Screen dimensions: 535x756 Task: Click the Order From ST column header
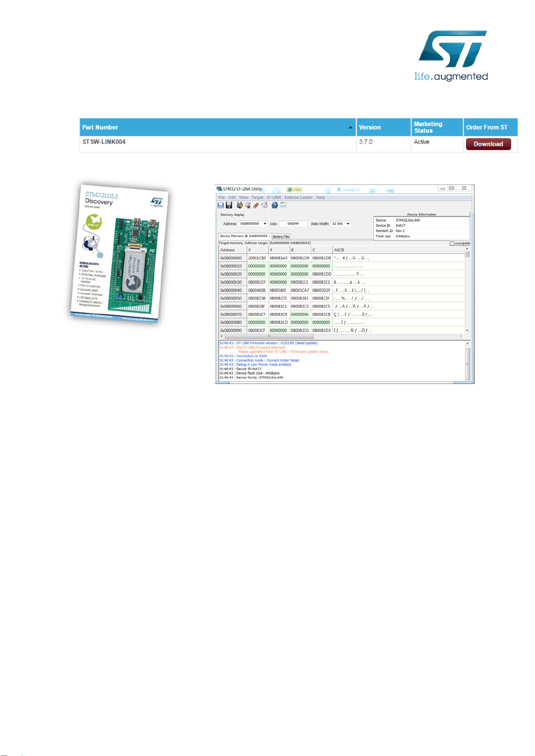coord(491,127)
